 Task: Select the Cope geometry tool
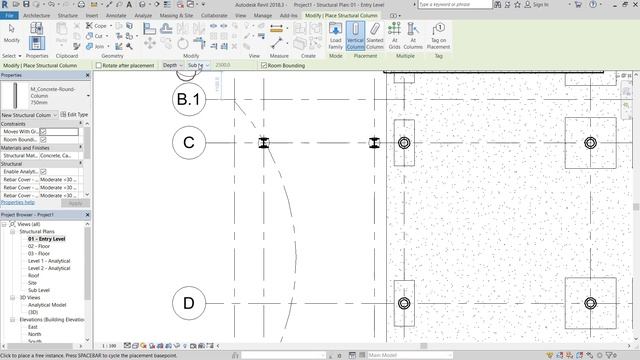pos(97,26)
